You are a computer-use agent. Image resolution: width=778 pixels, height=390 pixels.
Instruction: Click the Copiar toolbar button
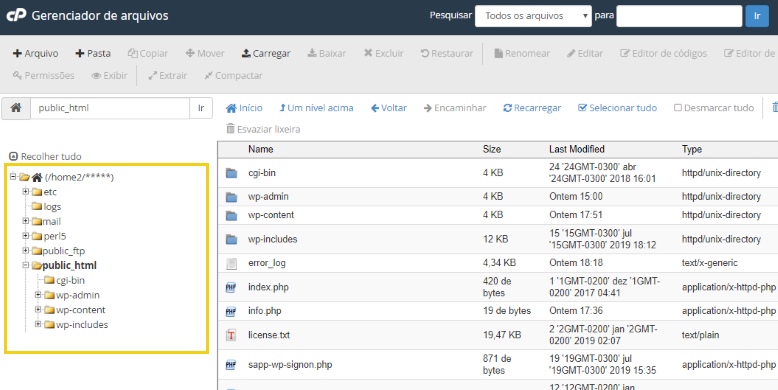(148, 53)
